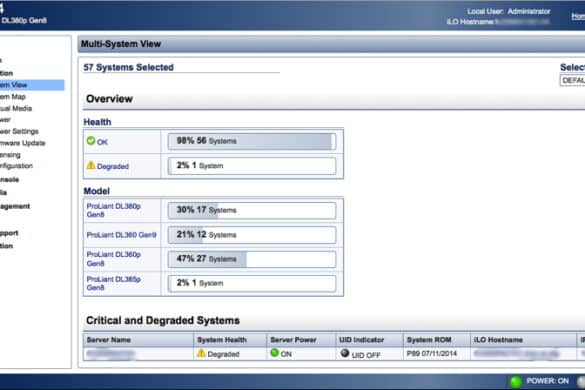Open the 'ual Media' sidebar item

tap(16, 109)
